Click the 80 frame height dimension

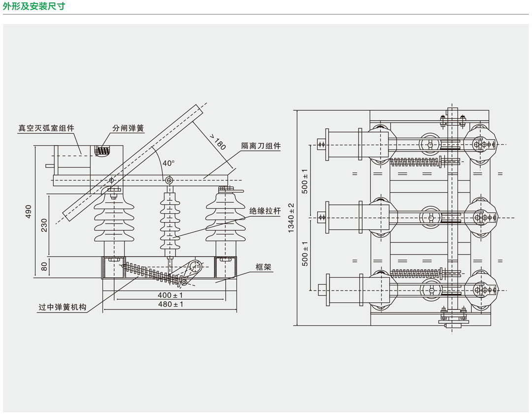[x=44, y=267]
